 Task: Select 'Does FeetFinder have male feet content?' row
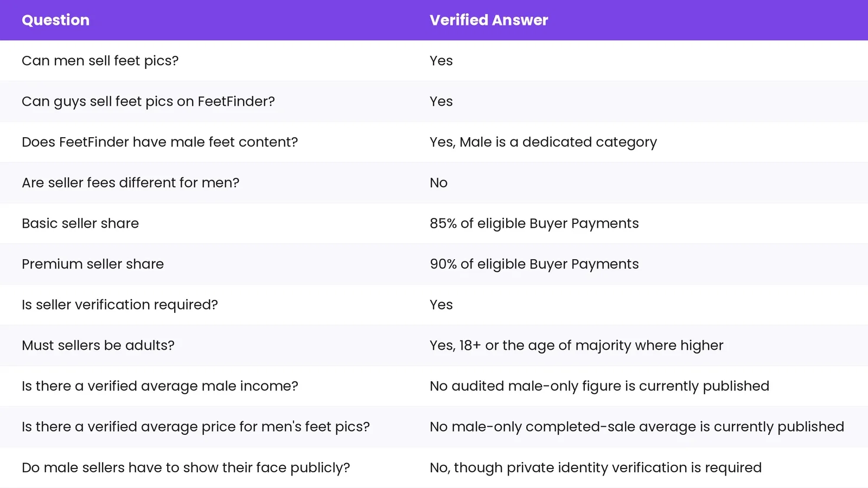tap(434, 142)
